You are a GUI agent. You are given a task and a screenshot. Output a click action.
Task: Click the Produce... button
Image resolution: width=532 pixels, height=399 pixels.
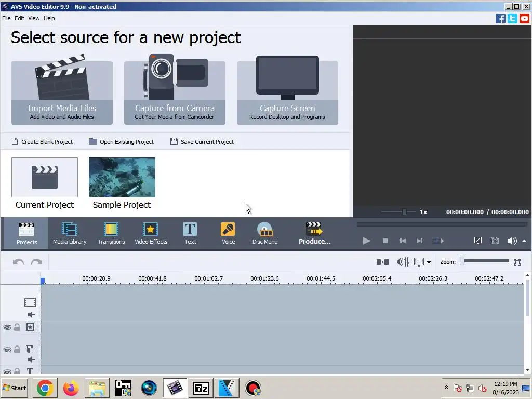click(314, 233)
